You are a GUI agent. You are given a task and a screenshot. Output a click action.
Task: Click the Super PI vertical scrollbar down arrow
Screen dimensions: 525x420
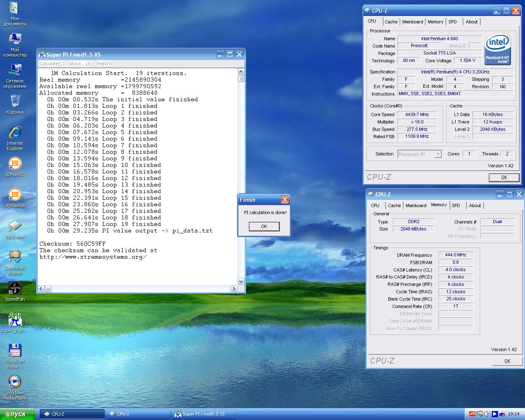point(241,282)
